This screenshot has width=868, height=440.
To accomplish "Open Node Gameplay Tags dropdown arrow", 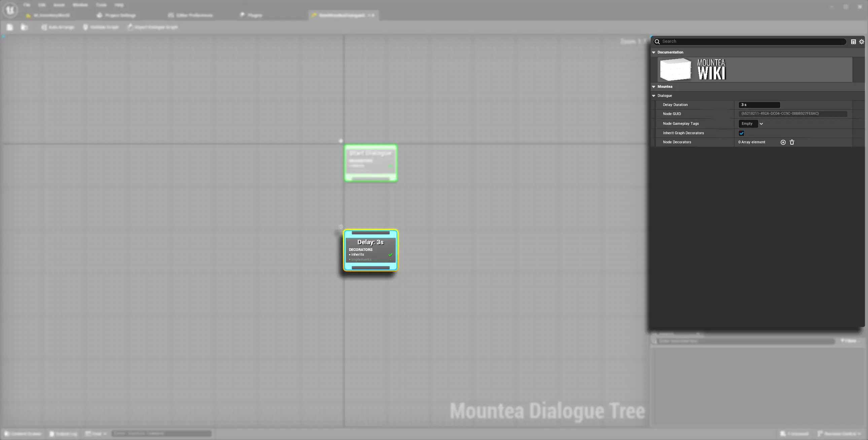I will 761,124.
